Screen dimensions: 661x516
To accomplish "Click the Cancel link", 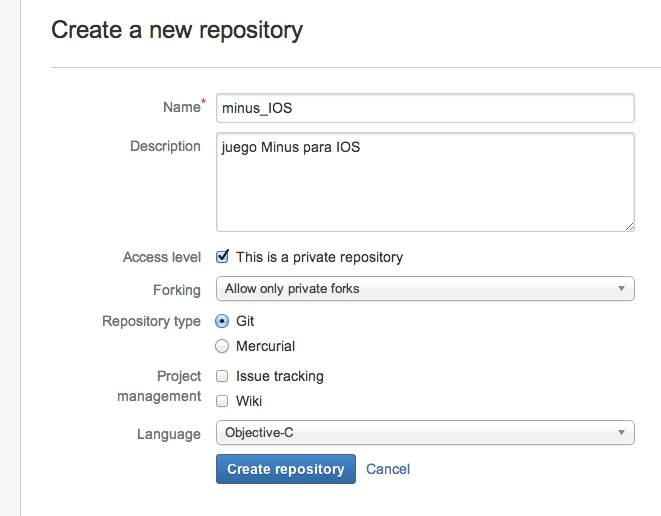I will pyautogui.click(x=388, y=469).
